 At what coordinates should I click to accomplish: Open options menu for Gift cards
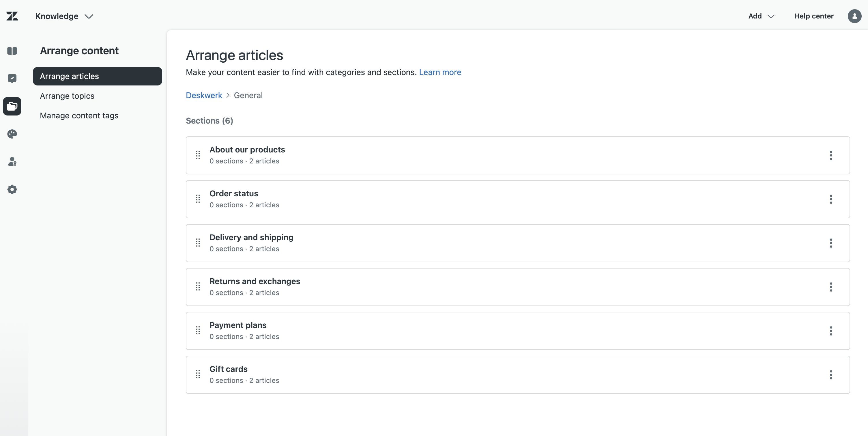point(830,374)
